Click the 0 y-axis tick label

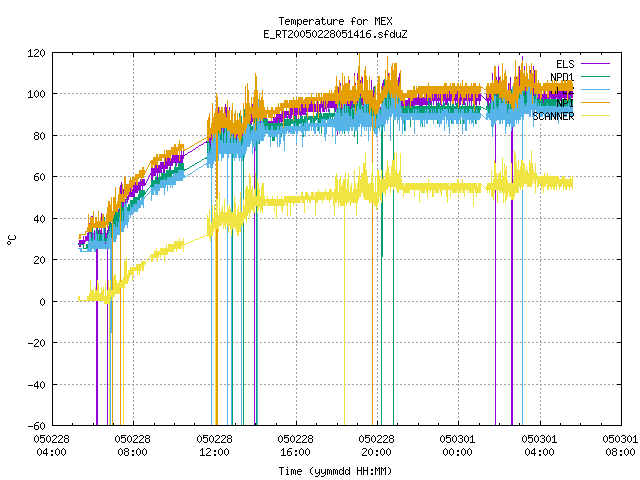[x=42, y=302]
